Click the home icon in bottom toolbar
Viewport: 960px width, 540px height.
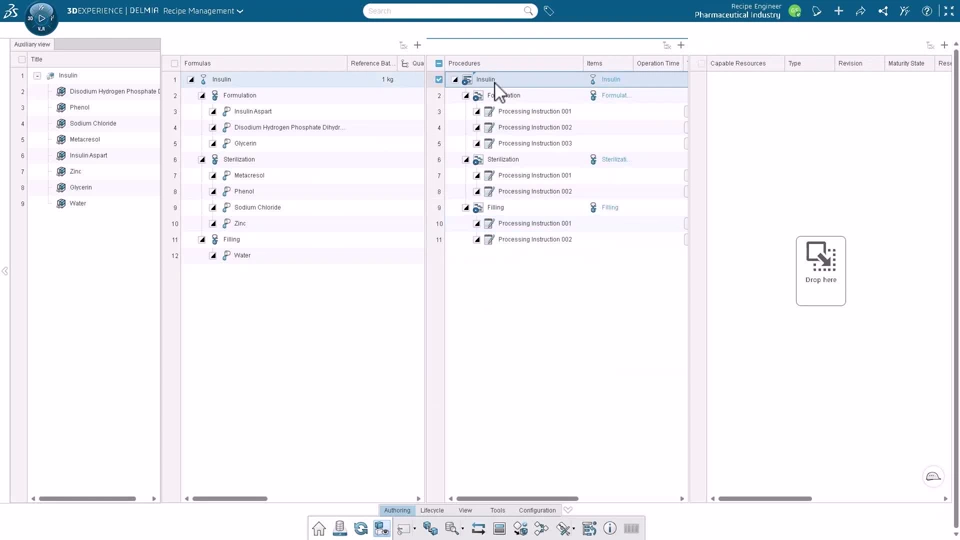(x=319, y=528)
